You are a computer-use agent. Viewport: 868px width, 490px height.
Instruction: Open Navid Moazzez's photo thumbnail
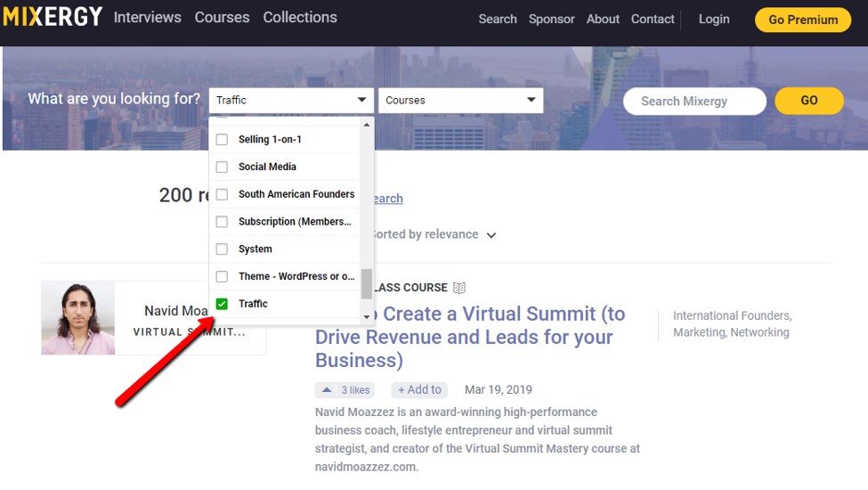(x=78, y=318)
